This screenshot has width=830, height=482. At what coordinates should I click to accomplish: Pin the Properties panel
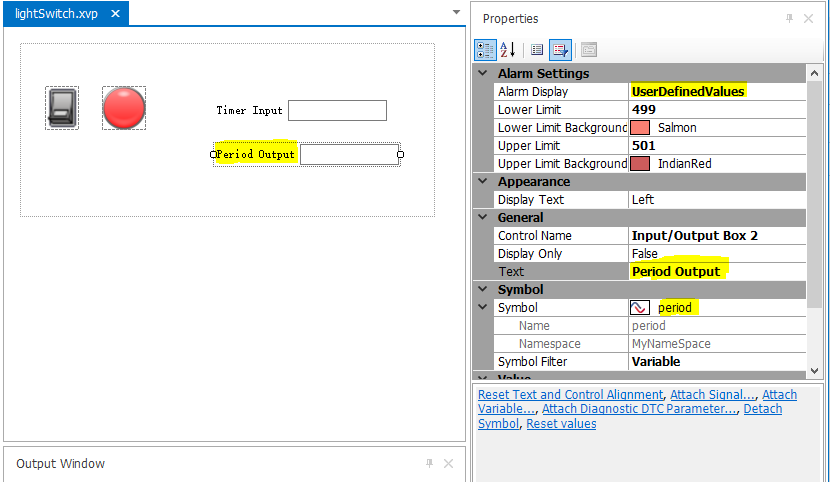point(789,19)
